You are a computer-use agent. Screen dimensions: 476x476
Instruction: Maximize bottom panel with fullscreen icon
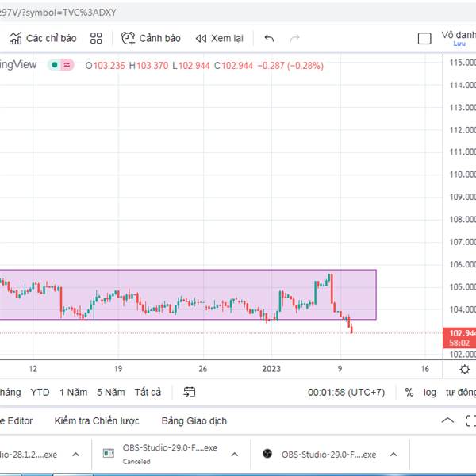click(470, 420)
